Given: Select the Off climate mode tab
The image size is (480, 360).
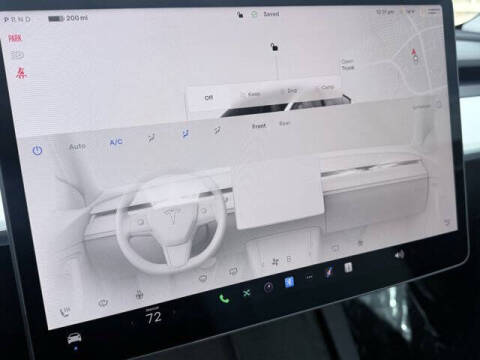Looking at the screenshot, I should pyautogui.click(x=209, y=98).
